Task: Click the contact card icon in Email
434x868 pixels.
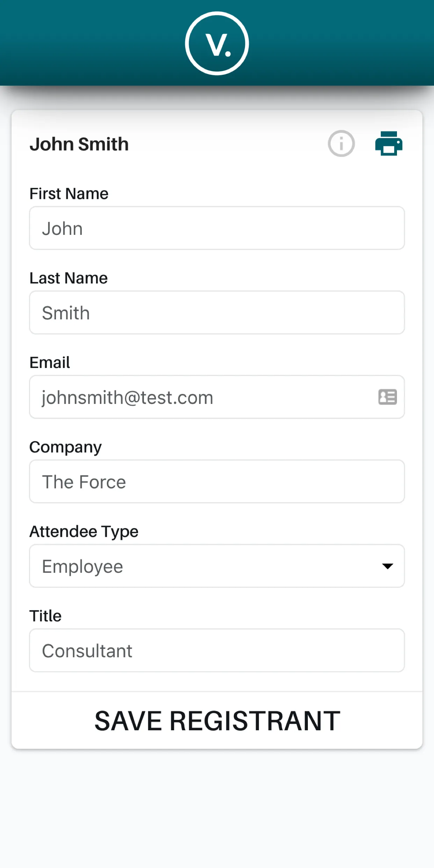Action: point(388,397)
